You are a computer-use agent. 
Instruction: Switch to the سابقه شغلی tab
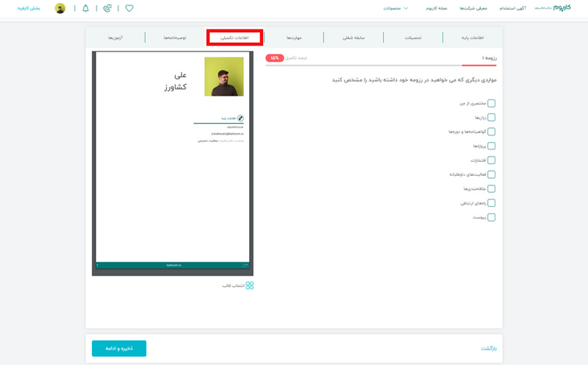[354, 38]
